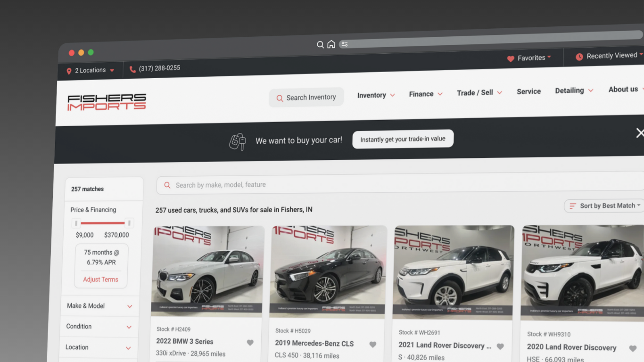Click the 330i xDrive · 28,965 miles text

[x=190, y=354]
